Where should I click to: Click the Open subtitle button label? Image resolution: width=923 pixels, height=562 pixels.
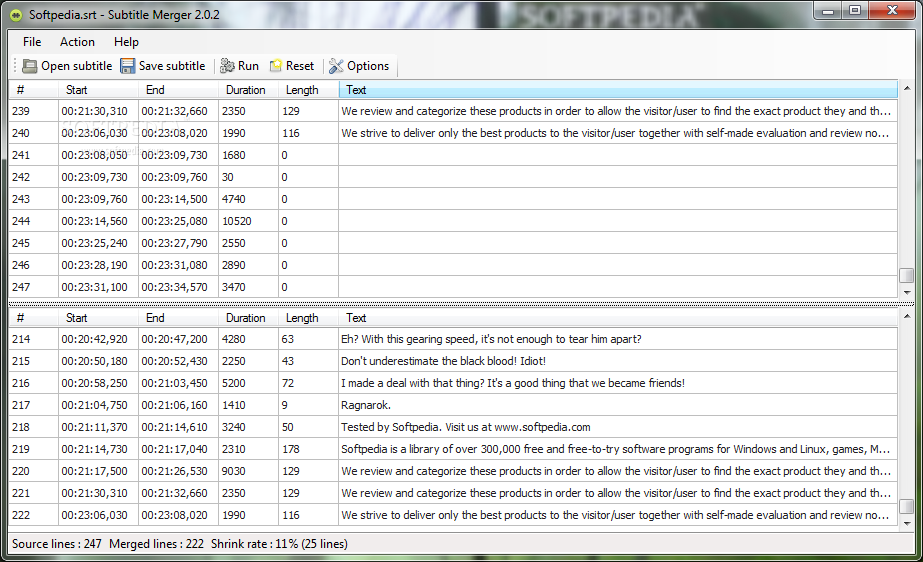click(x=77, y=66)
